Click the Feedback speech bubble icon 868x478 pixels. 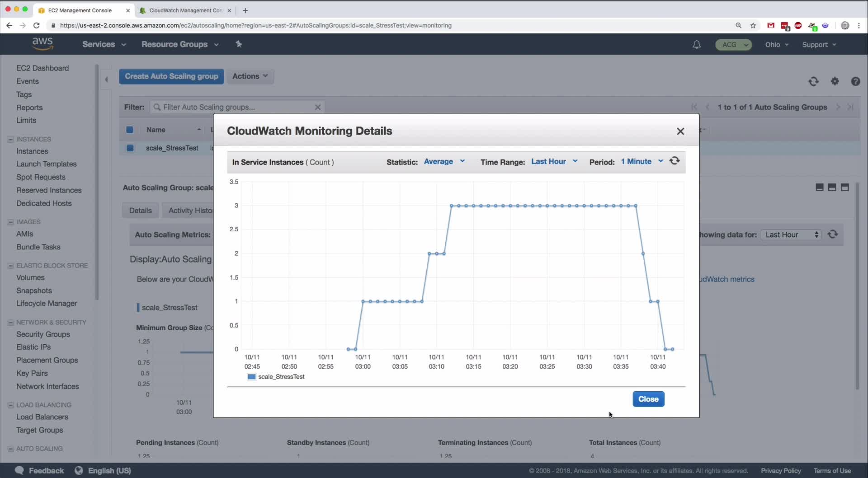[19, 470]
